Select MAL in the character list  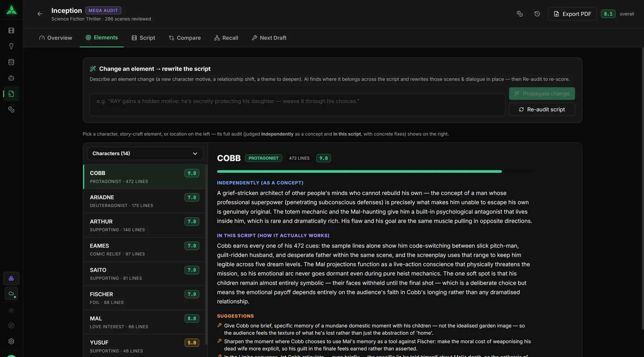click(145, 322)
